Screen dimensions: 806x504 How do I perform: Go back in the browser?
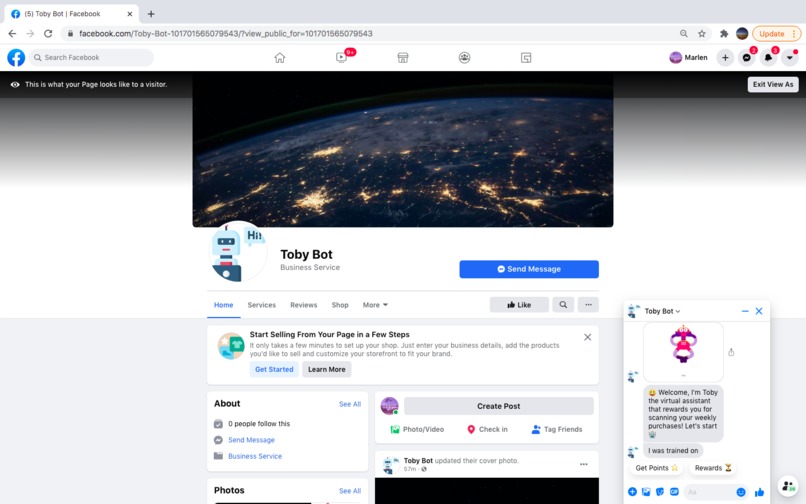point(12,33)
